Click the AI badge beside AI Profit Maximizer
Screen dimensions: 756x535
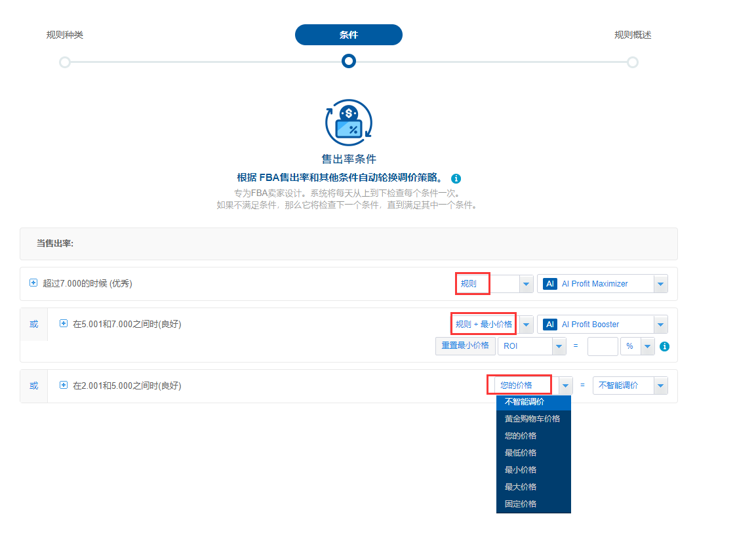point(550,284)
